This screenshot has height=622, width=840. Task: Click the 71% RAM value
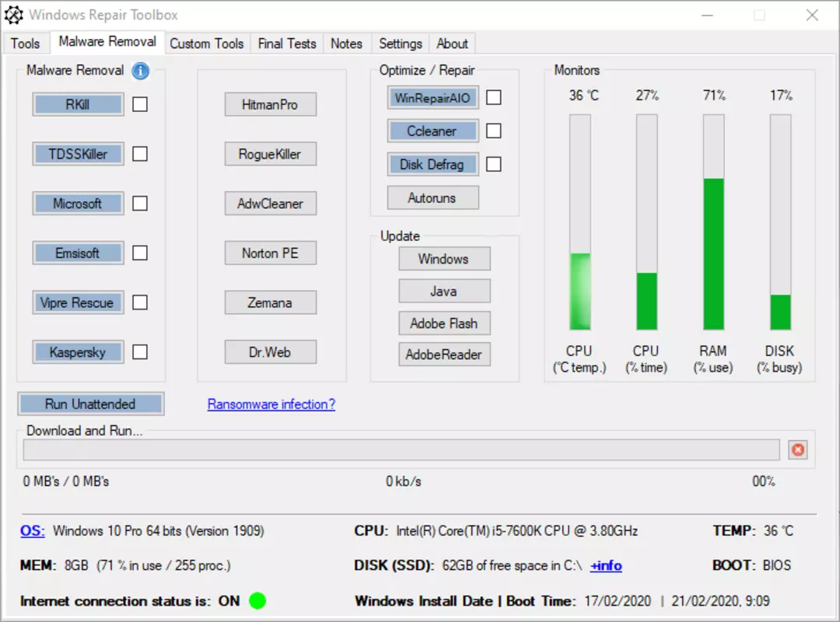pos(714,96)
